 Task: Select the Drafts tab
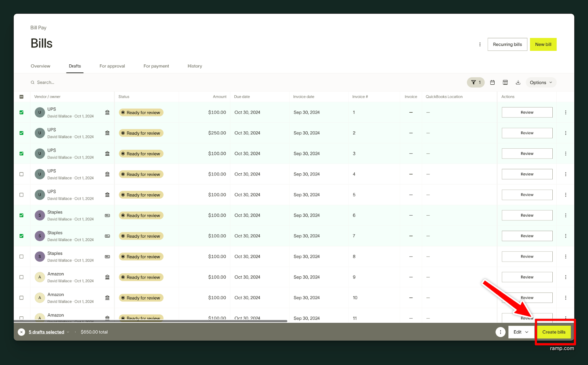tap(75, 66)
